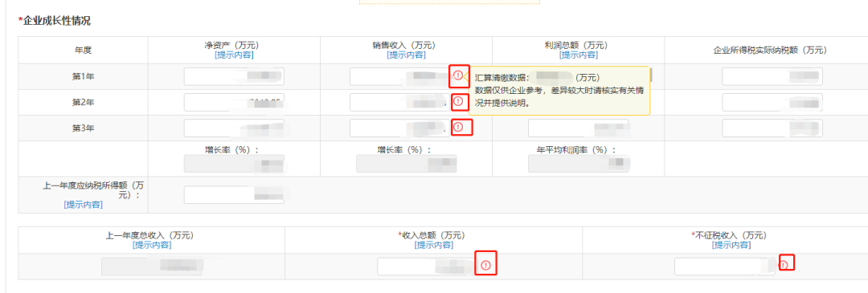Click the 净资产 增长率(%) result field
This screenshot has width=868, height=293.
[x=234, y=164]
